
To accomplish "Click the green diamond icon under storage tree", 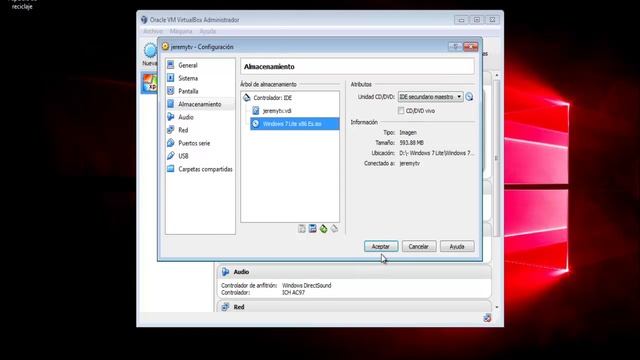I will point(323,229).
